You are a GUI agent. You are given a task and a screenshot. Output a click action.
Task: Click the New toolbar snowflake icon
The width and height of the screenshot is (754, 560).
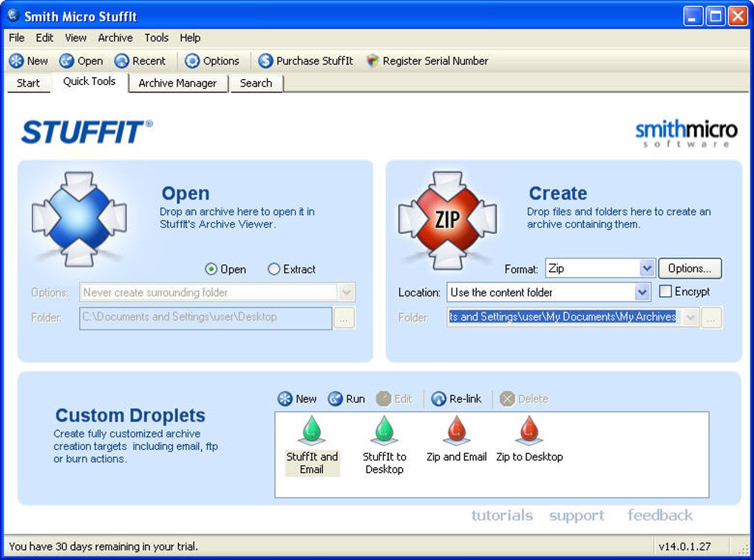click(16, 61)
